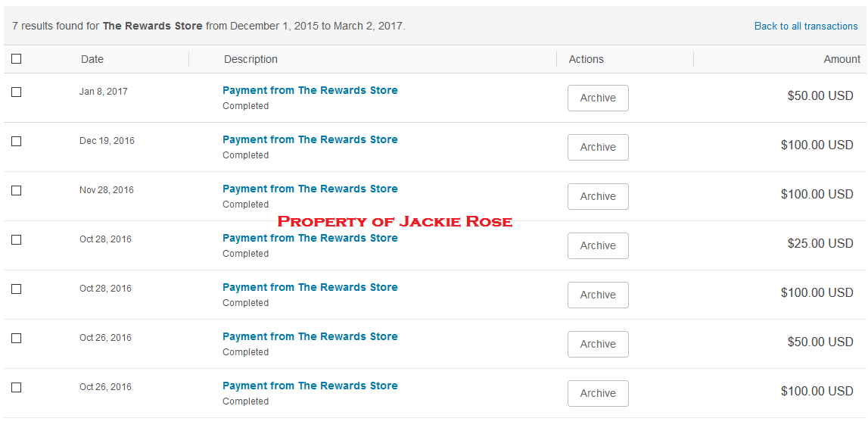The height and width of the screenshot is (431, 868).
Task: Open the Nov 28, 2016 Rewards Store payment link
Action: coord(310,189)
